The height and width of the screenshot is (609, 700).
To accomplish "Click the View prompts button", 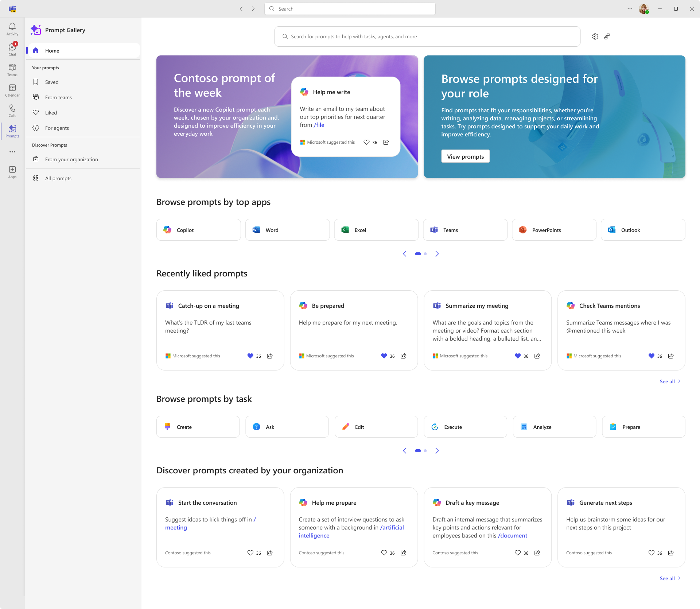I will pyautogui.click(x=465, y=156).
